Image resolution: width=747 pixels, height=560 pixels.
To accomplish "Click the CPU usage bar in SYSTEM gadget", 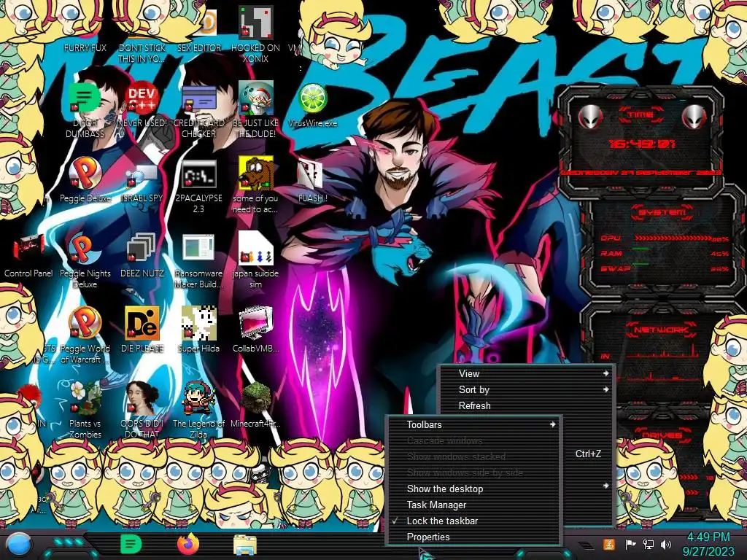I will pos(673,238).
